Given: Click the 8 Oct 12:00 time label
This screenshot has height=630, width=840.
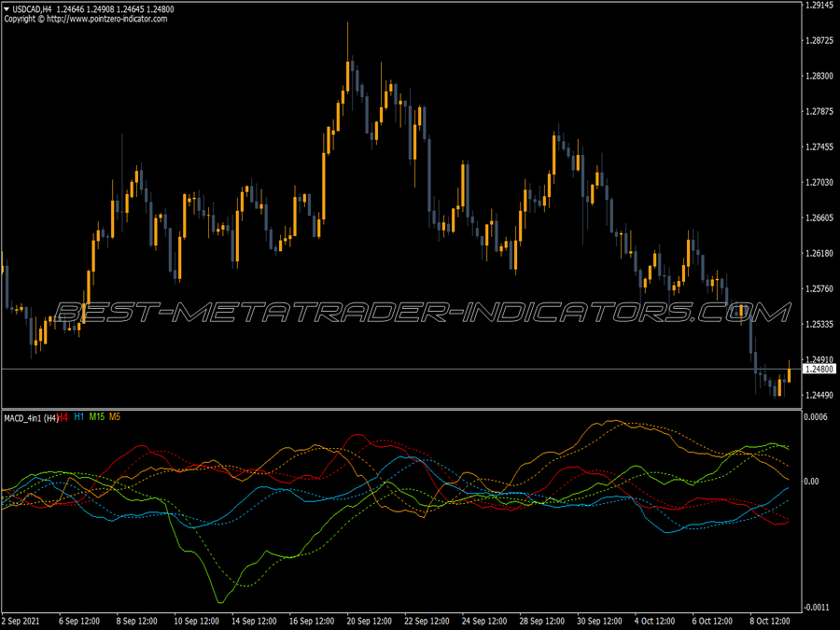Looking at the screenshot, I should tap(770, 621).
